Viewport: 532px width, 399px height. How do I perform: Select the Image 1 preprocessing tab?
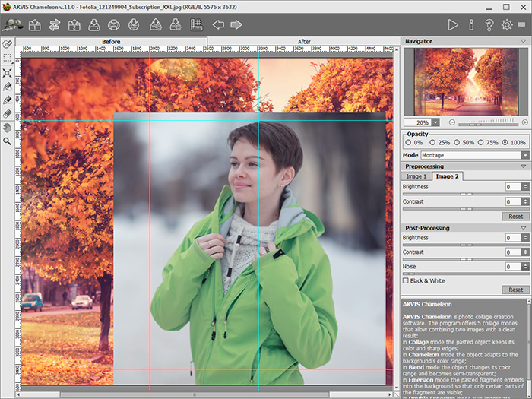tap(416, 176)
